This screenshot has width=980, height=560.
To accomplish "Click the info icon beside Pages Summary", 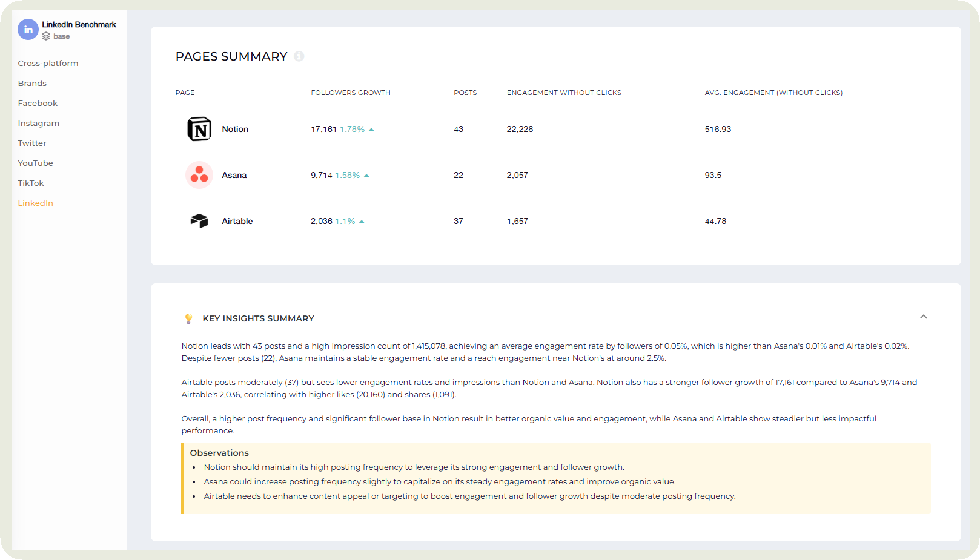I will click(298, 56).
